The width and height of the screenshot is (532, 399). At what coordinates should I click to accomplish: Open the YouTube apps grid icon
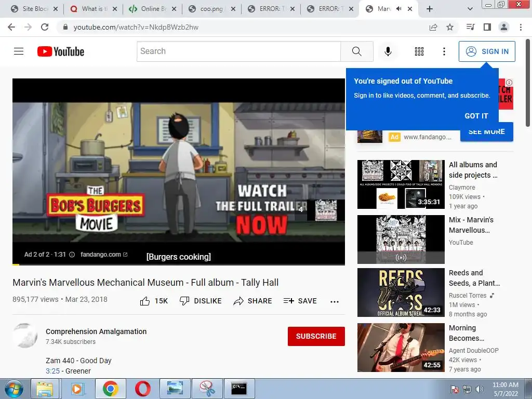pos(419,51)
